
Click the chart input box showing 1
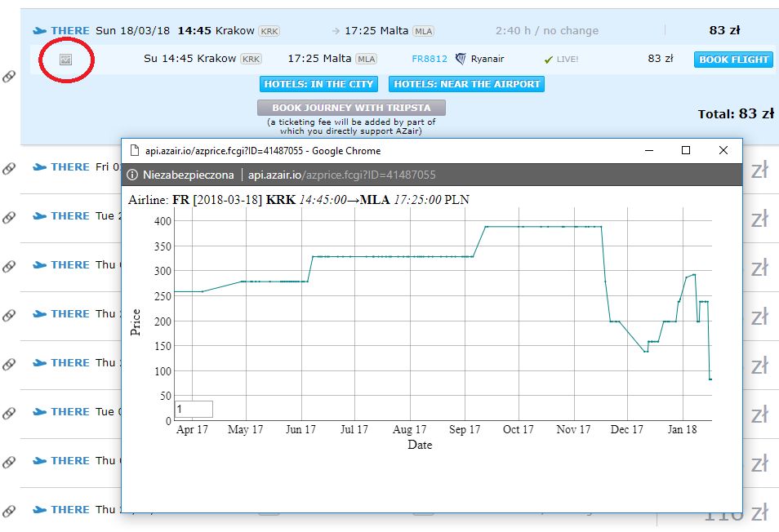tap(194, 410)
